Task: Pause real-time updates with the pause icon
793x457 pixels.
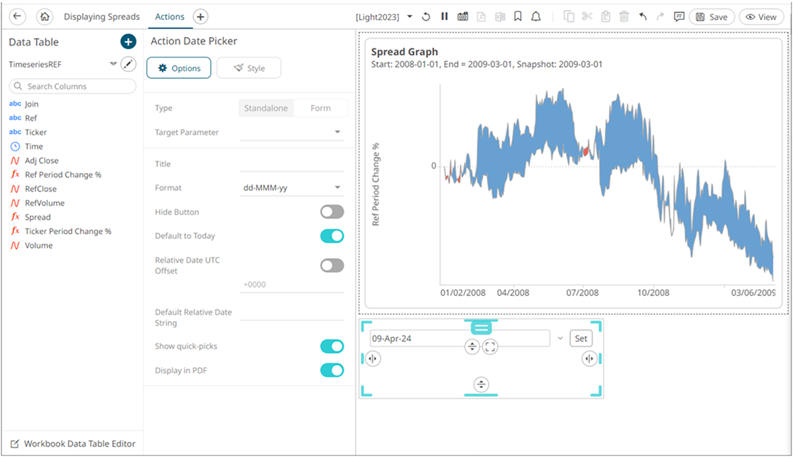Action: click(444, 17)
